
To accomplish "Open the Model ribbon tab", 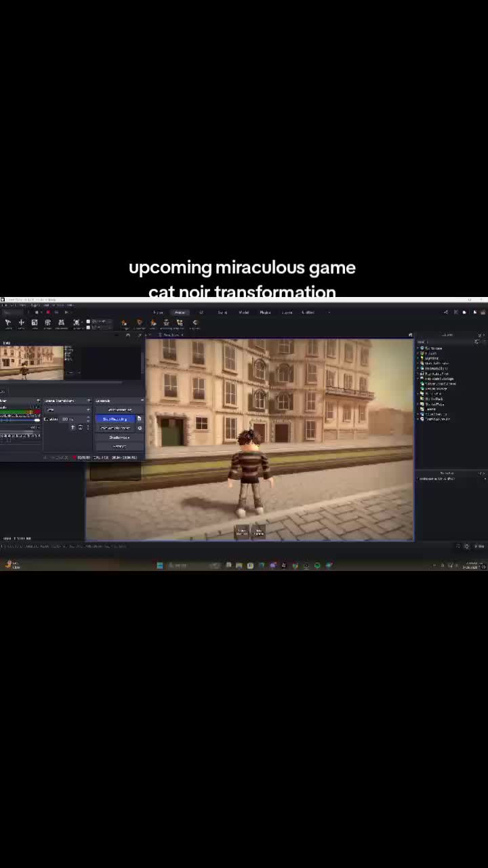I will pos(243,313).
